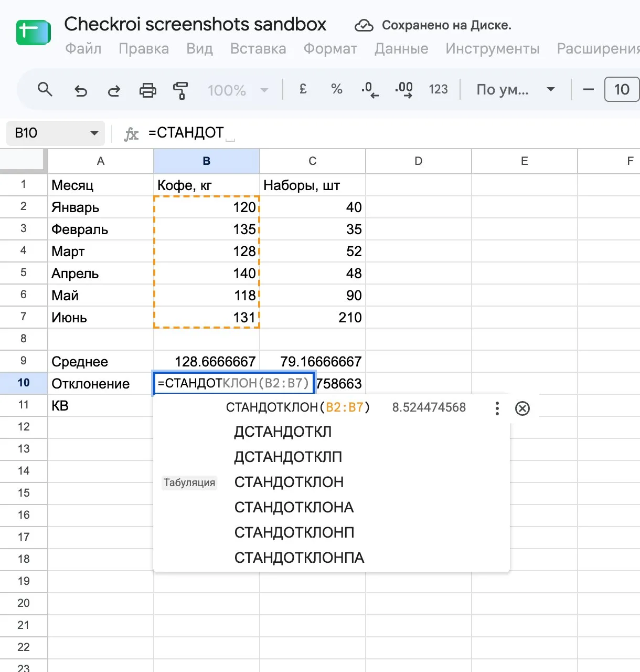Select row 1 header
640x672 pixels.
click(24, 184)
